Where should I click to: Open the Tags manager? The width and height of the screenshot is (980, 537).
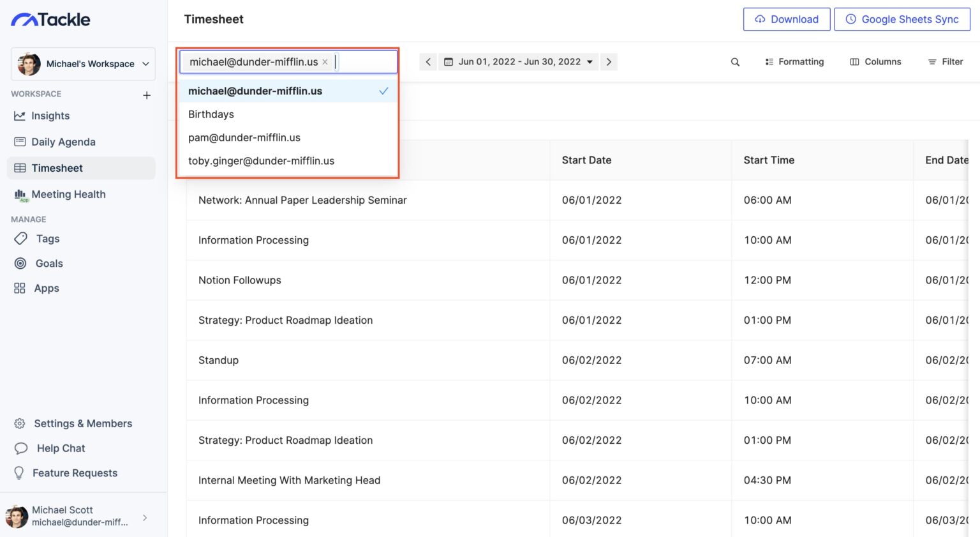point(47,238)
